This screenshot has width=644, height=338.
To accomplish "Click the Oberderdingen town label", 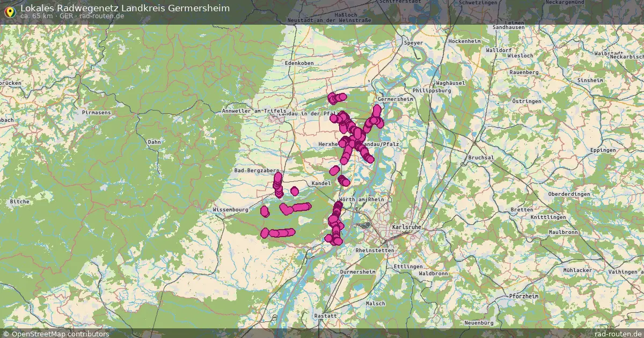I will tap(569, 194).
